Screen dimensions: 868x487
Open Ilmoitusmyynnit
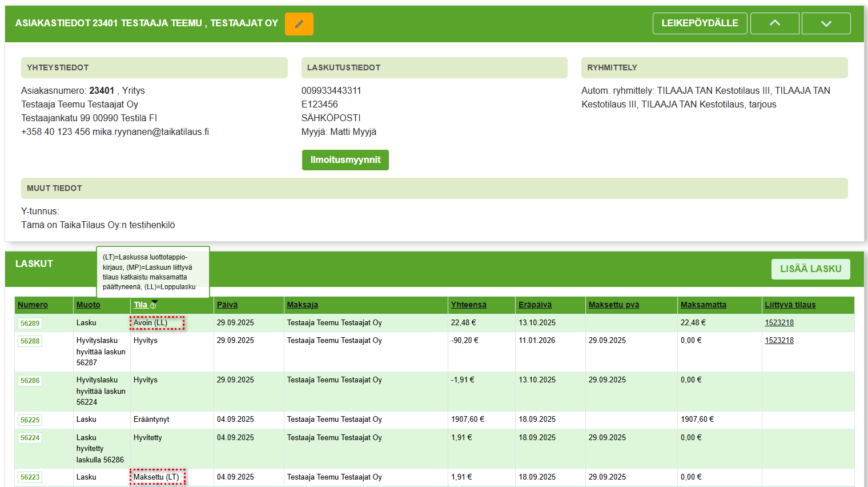[x=345, y=160]
